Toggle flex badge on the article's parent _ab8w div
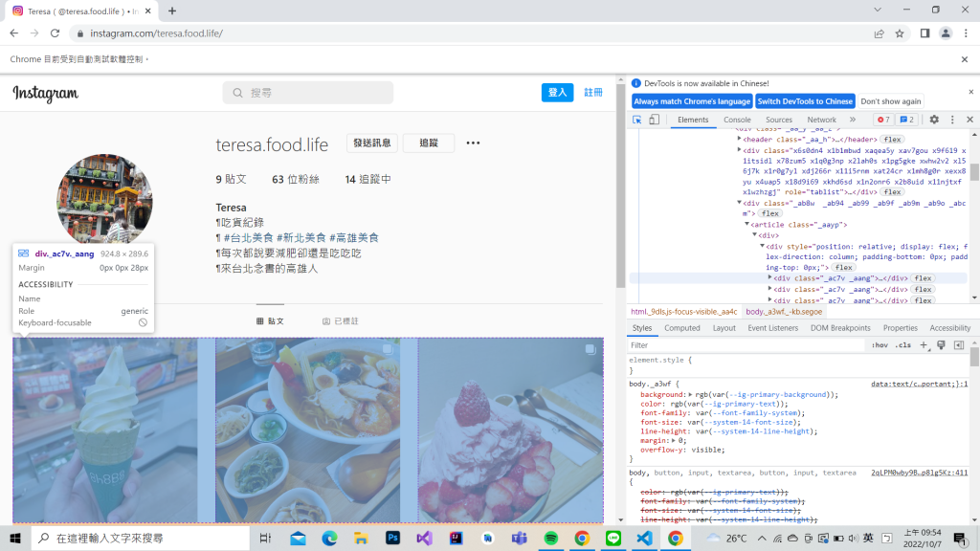Viewport: 980px width, 551px height. 770,213
